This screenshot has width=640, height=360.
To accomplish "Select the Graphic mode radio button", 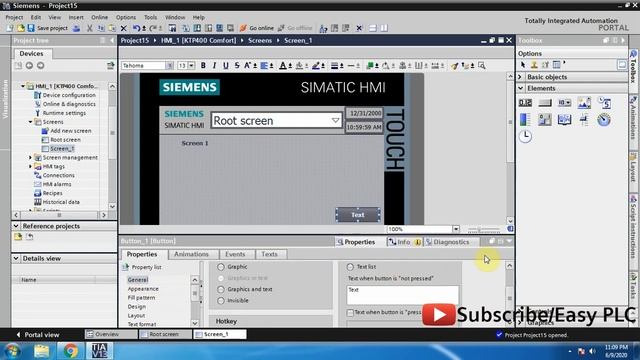I will tap(221, 267).
